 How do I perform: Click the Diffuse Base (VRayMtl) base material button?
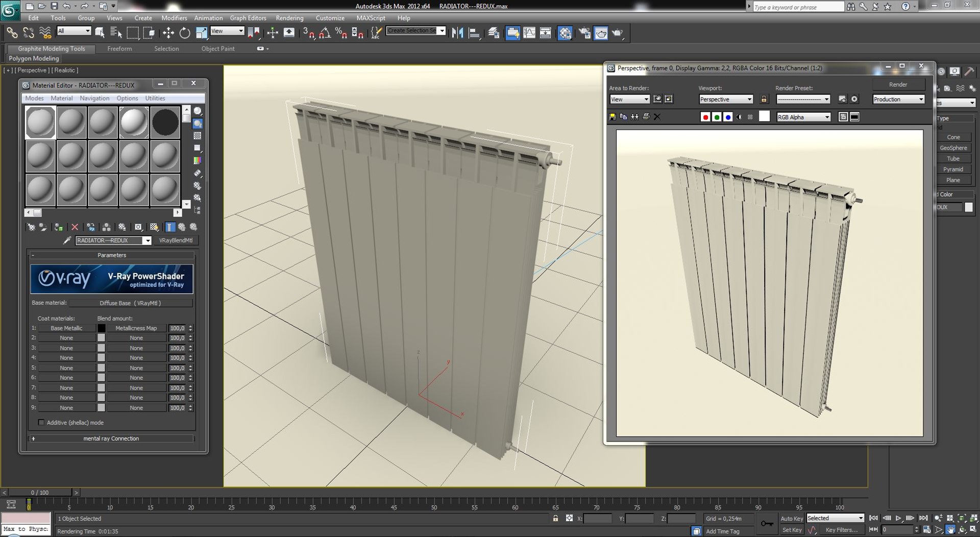(131, 303)
